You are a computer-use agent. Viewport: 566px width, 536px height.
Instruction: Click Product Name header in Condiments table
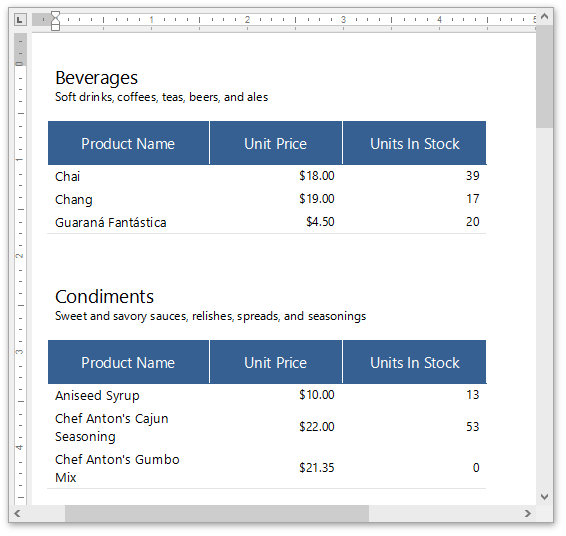point(129,362)
